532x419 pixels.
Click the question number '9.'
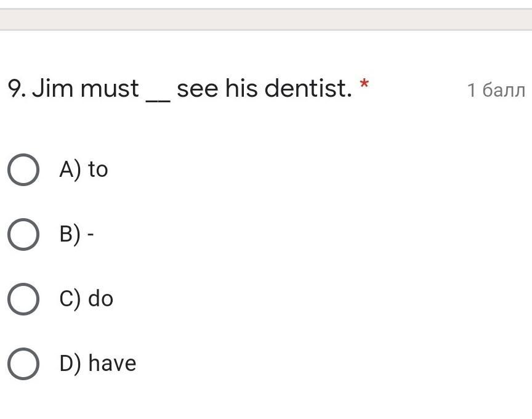pyautogui.click(x=16, y=89)
